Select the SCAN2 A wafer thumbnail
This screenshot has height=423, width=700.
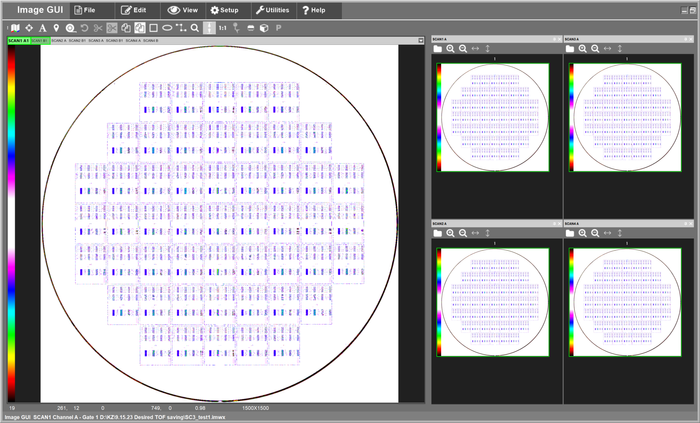(493, 302)
